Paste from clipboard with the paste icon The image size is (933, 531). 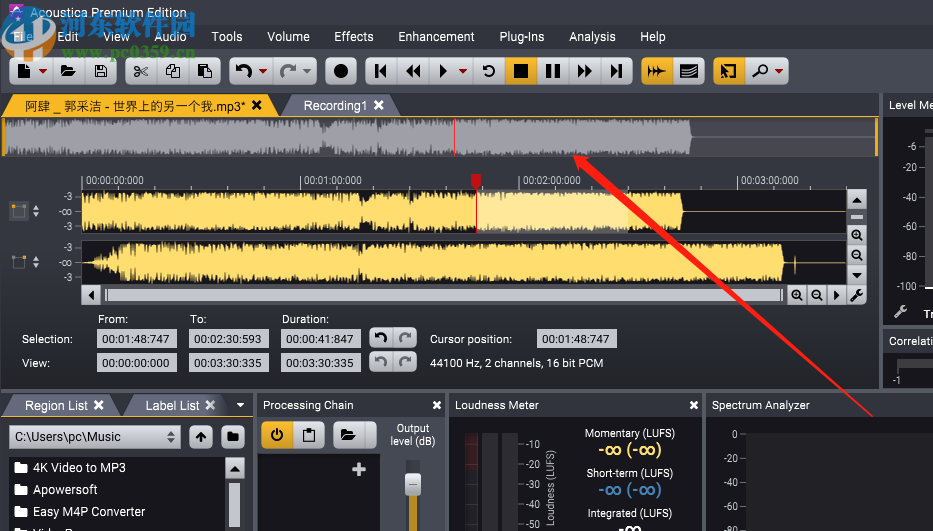click(x=205, y=71)
